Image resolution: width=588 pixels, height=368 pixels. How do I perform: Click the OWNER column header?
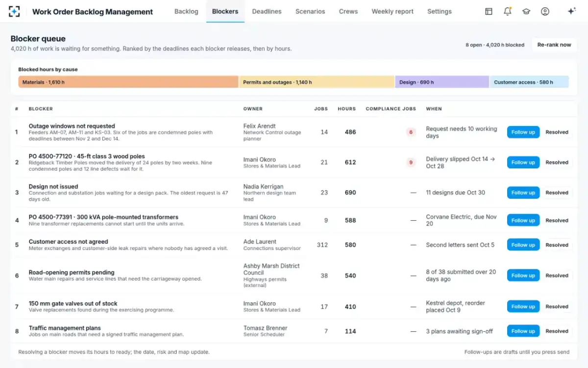click(253, 109)
